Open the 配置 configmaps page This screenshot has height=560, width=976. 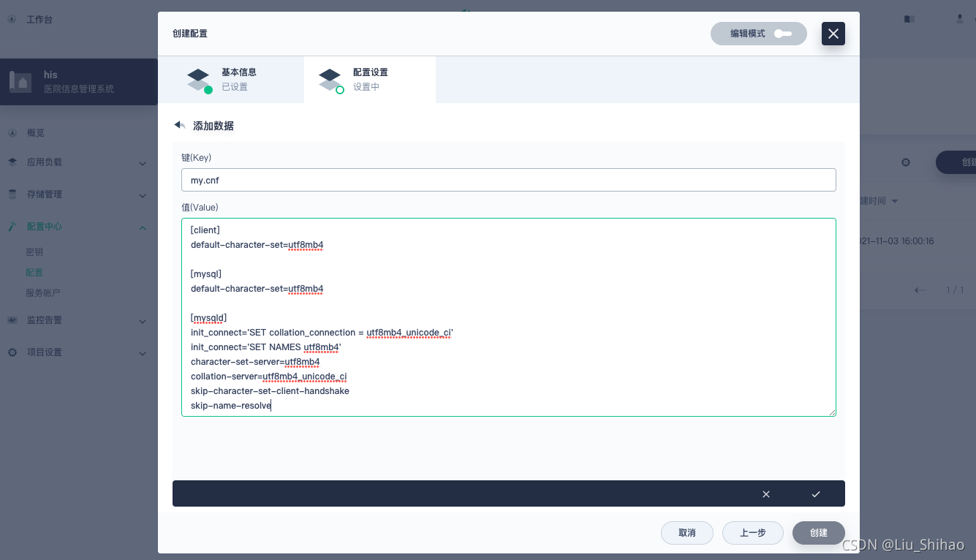point(34,272)
